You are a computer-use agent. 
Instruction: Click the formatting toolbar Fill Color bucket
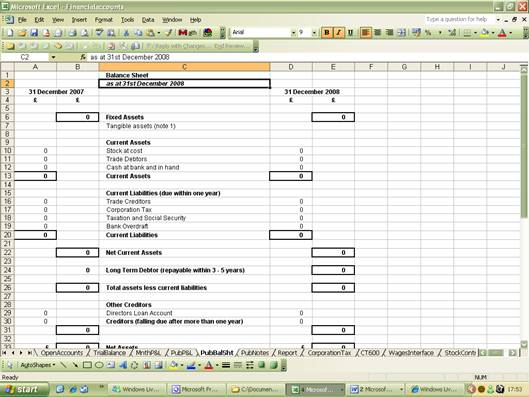pos(484,33)
